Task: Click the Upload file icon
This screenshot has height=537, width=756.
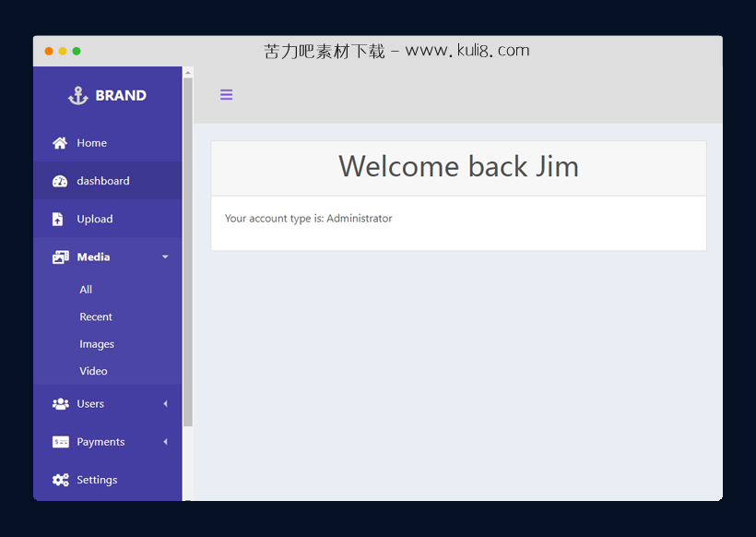Action: tap(58, 220)
